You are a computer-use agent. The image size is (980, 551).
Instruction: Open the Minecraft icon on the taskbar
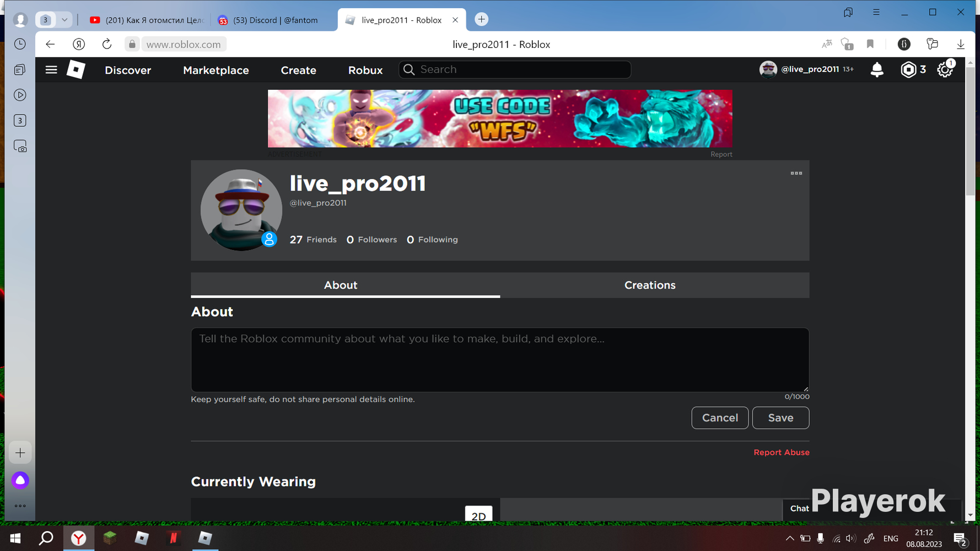pyautogui.click(x=110, y=538)
